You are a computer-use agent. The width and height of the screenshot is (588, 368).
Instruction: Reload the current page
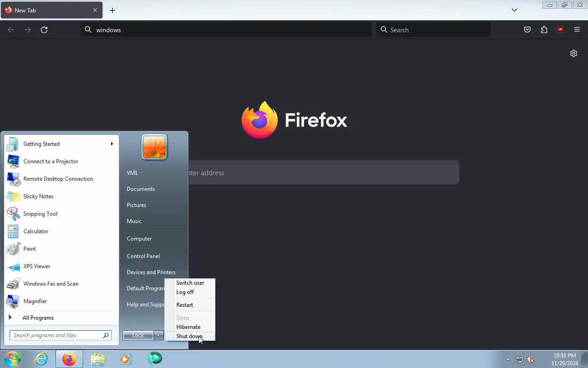(x=44, y=30)
